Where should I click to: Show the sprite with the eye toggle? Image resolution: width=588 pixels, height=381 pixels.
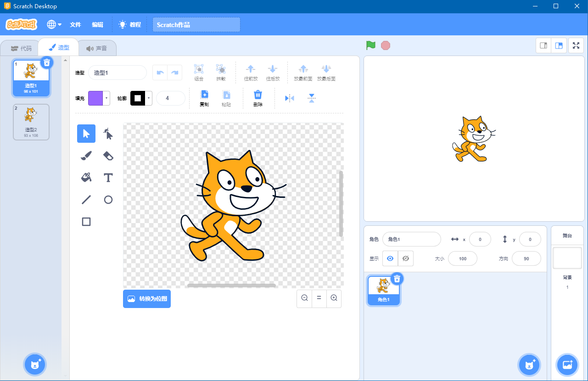390,258
